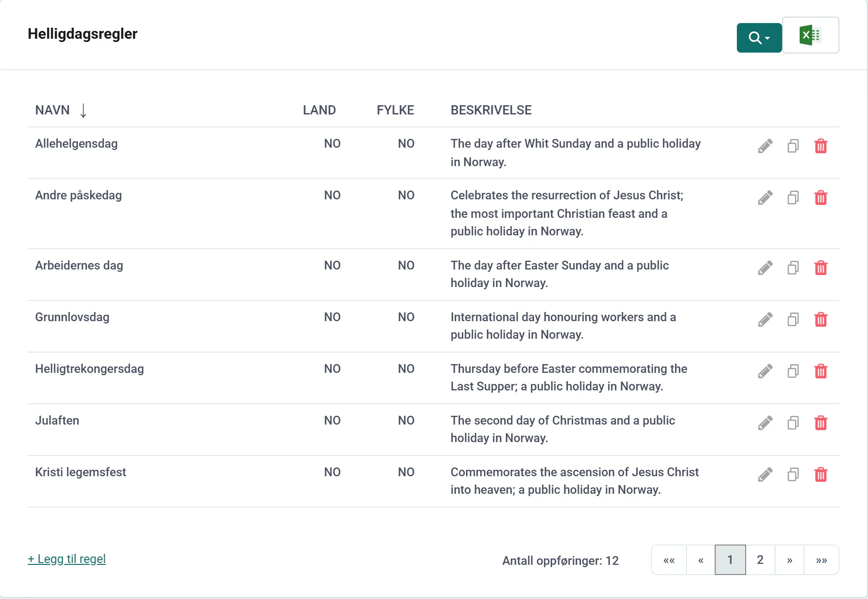
Task: Open the search dropdown button
Action: coord(759,38)
